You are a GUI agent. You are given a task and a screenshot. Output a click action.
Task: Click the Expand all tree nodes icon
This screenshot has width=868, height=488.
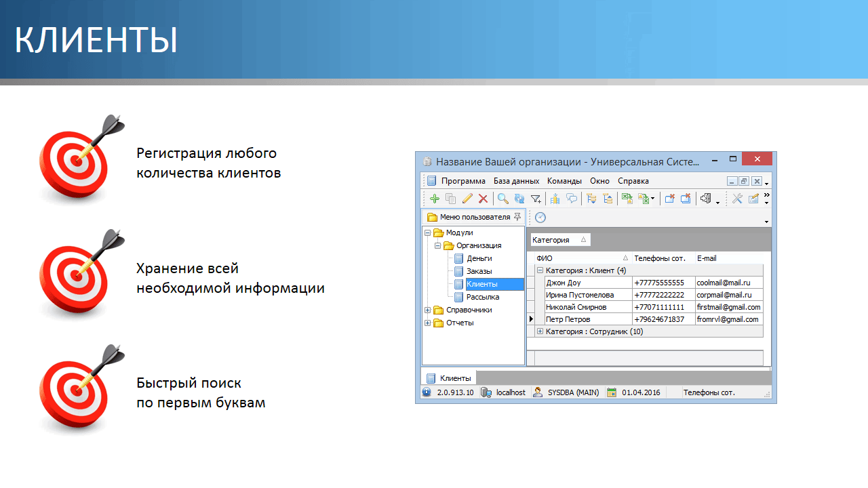[x=591, y=199]
